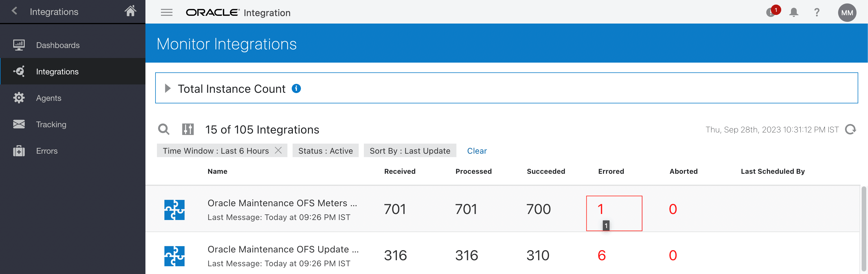Screen dimensions: 868x274
Task: Click the Status : Active filter chip
Action: [x=325, y=150]
